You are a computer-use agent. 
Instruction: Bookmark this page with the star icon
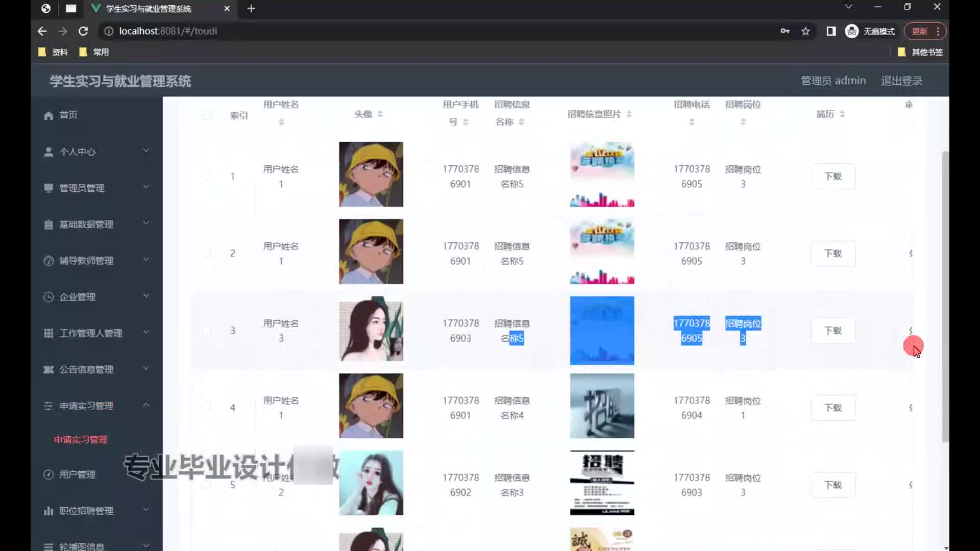click(x=805, y=31)
